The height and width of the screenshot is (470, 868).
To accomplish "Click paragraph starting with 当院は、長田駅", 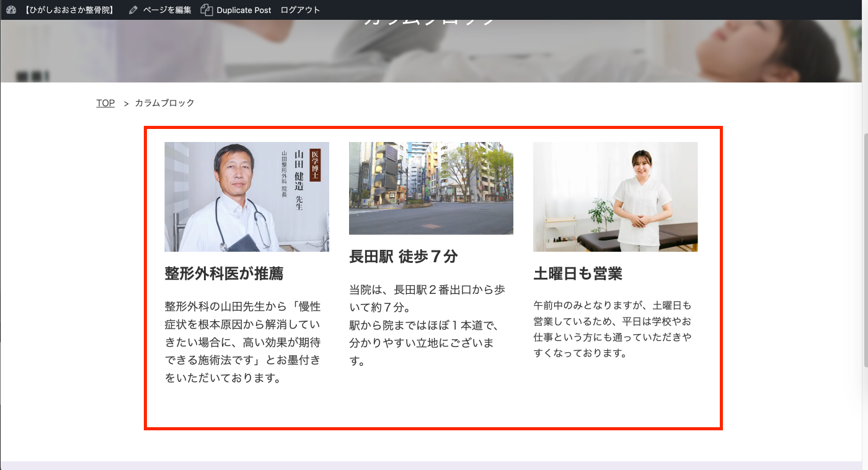I will [427, 325].
